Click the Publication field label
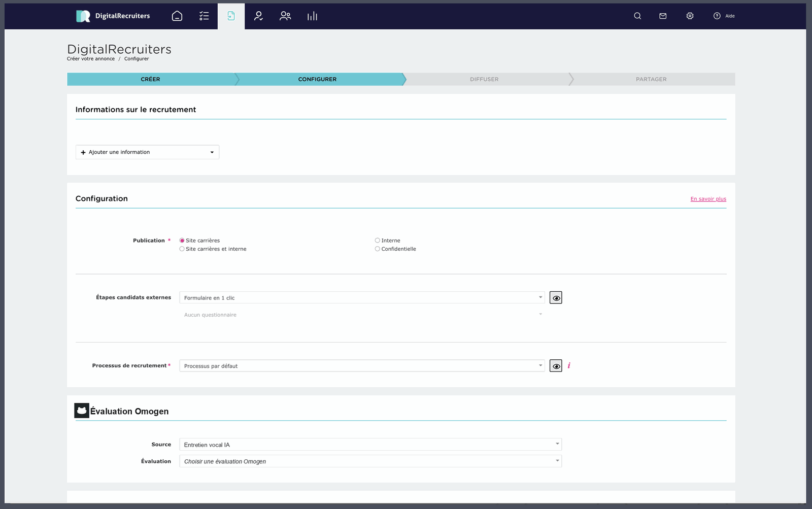This screenshot has width=812, height=509. coord(149,241)
